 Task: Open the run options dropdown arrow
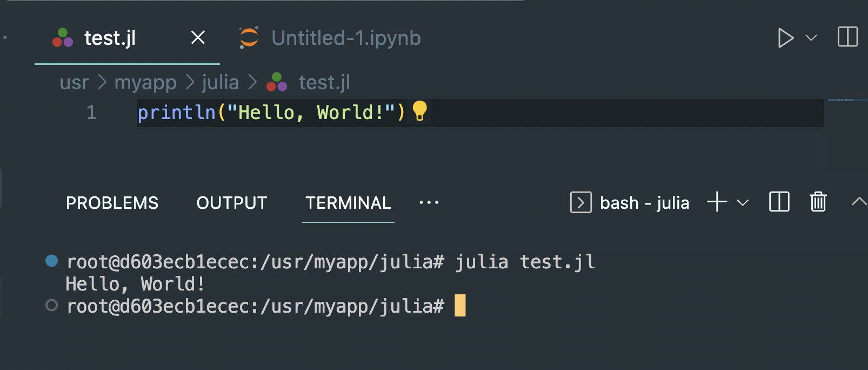809,39
